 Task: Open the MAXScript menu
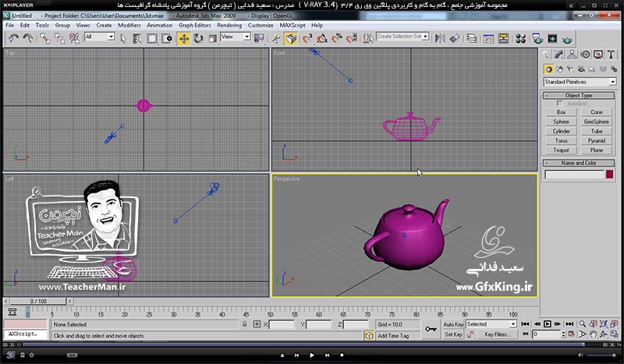coord(292,25)
